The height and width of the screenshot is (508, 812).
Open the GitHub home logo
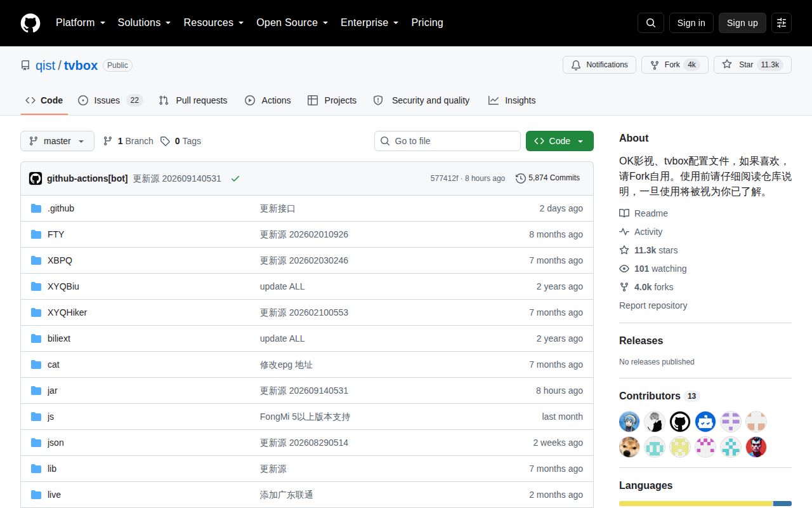pos(30,23)
